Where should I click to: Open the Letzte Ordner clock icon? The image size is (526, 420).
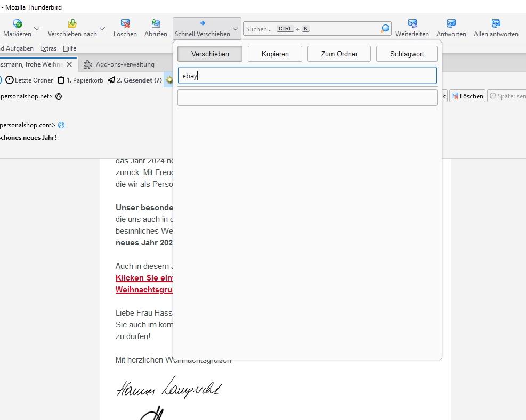pyautogui.click(x=10, y=80)
